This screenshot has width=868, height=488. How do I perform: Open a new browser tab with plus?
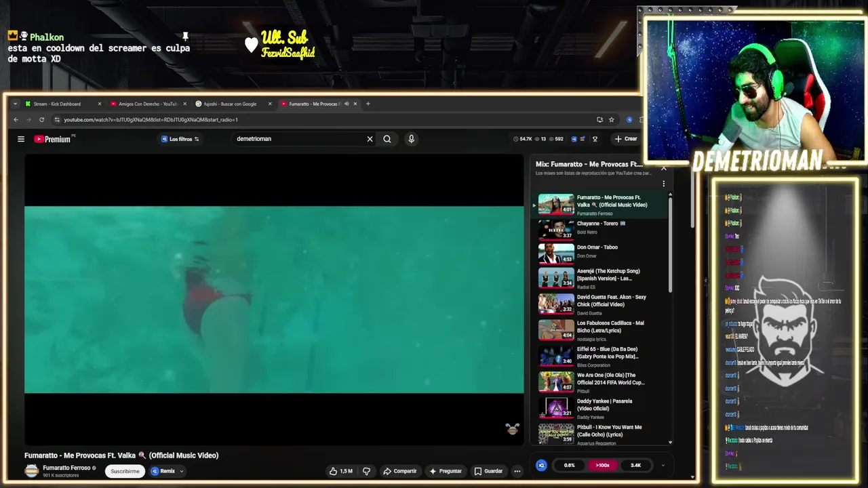coord(368,104)
